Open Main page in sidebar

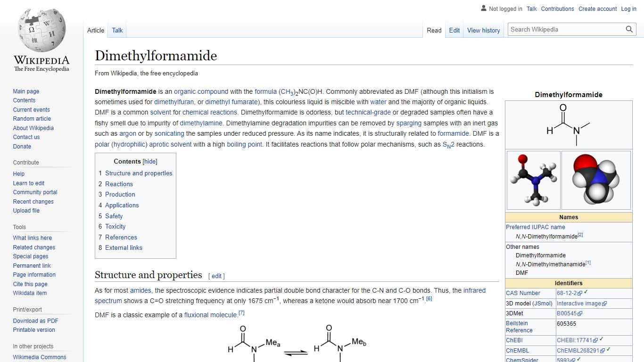click(26, 91)
